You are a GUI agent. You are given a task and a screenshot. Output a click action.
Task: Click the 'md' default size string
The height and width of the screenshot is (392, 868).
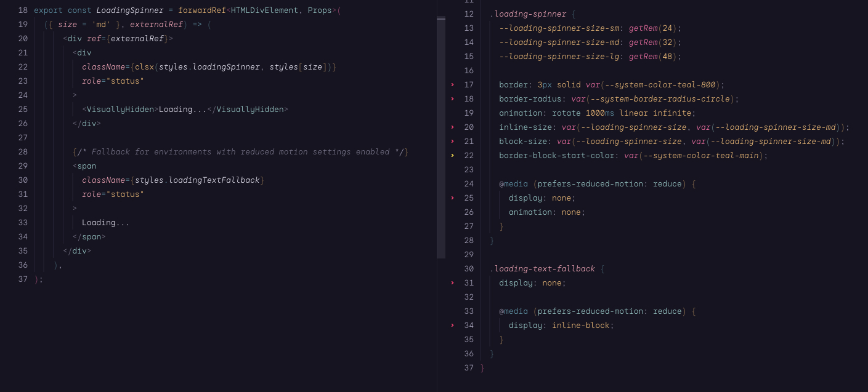[x=101, y=24]
